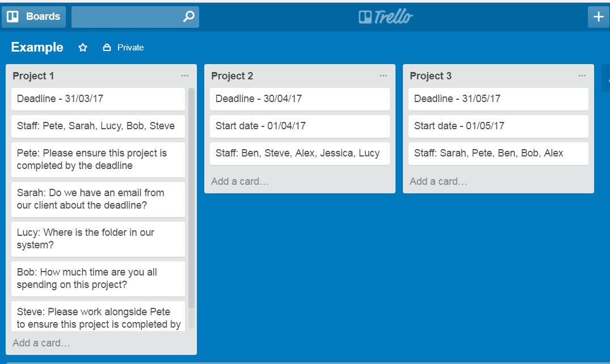Add a card to Project 2
610x364 pixels.
(240, 181)
